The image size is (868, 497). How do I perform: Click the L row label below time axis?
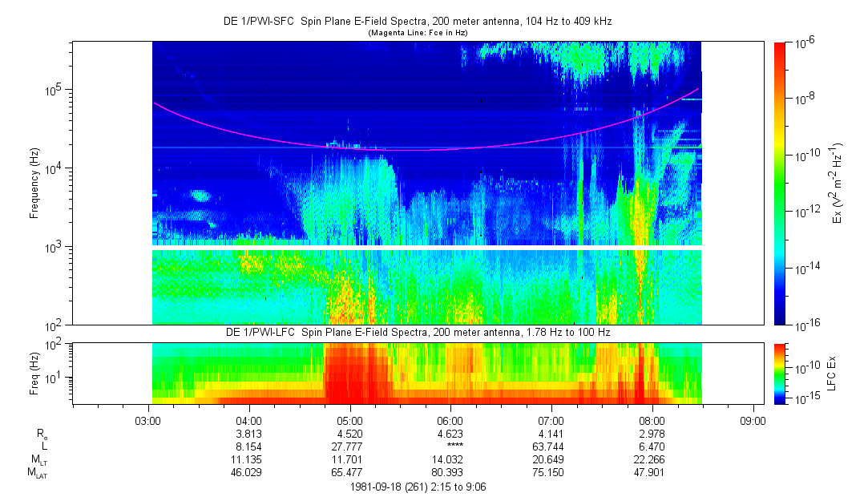pyautogui.click(x=44, y=446)
